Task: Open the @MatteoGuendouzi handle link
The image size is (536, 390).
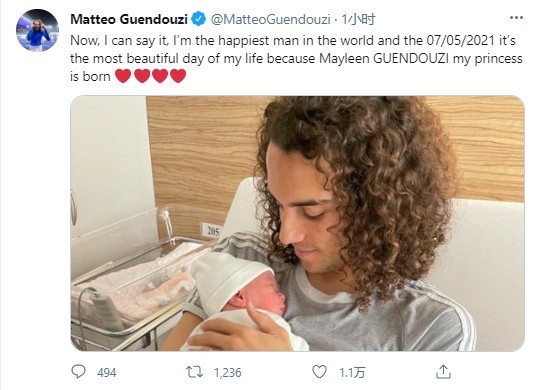Action: (x=270, y=19)
